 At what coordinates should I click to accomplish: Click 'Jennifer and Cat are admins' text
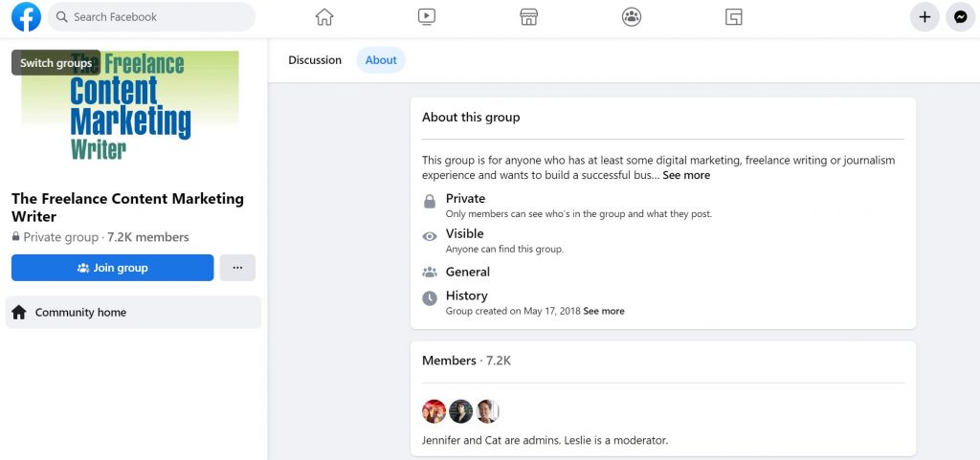(x=491, y=440)
